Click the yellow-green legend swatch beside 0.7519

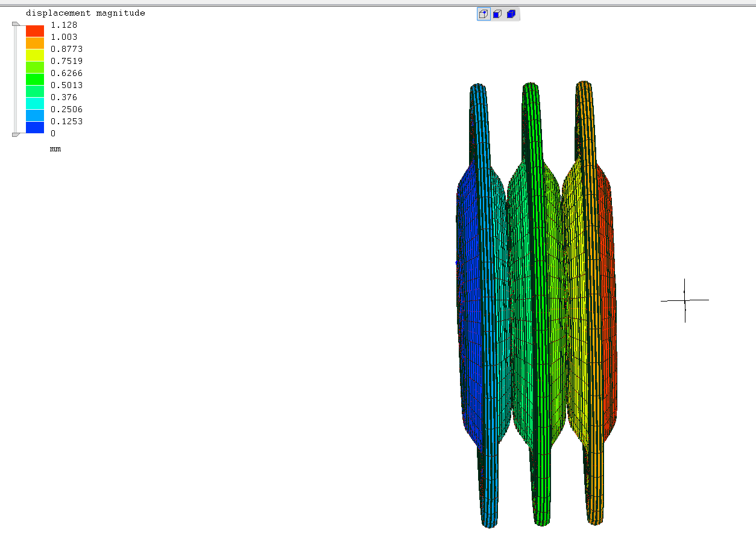[35, 67]
